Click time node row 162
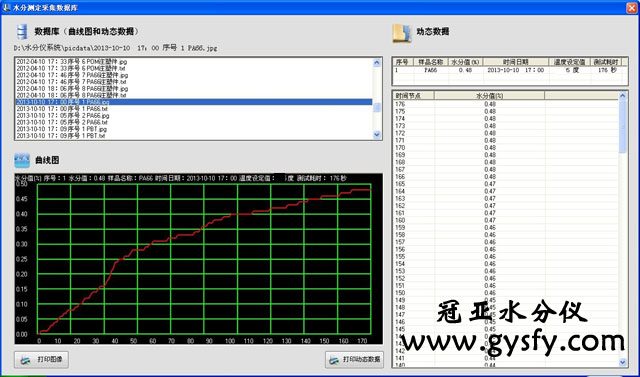This screenshot has width=640, height=377. (506, 206)
